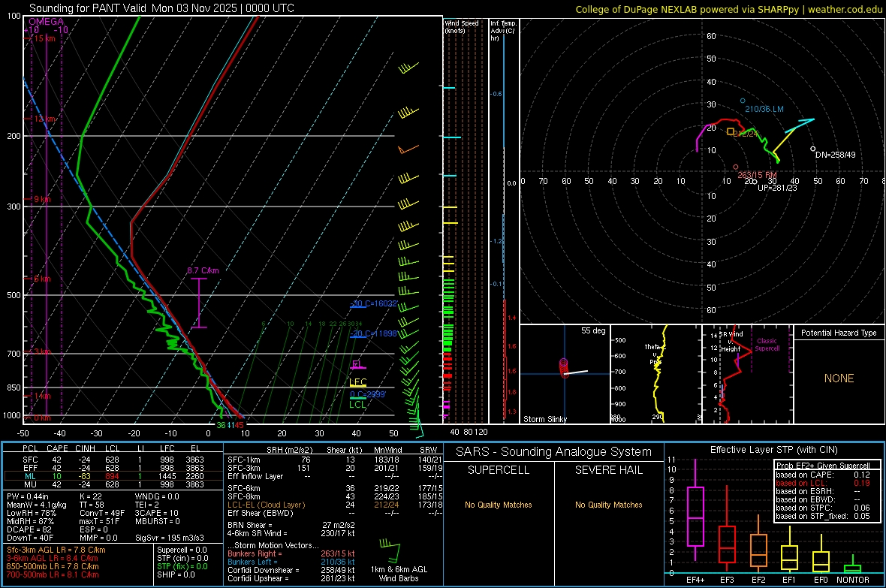
Task: Click 'Prob EF2+ Given Supercell' header
Action: (823, 466)
